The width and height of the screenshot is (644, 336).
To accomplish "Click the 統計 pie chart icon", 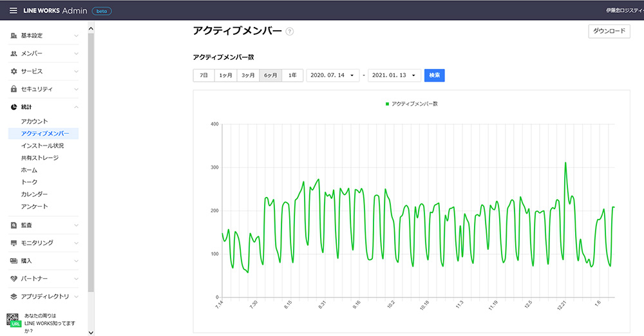I will click(x=14, y=107).
